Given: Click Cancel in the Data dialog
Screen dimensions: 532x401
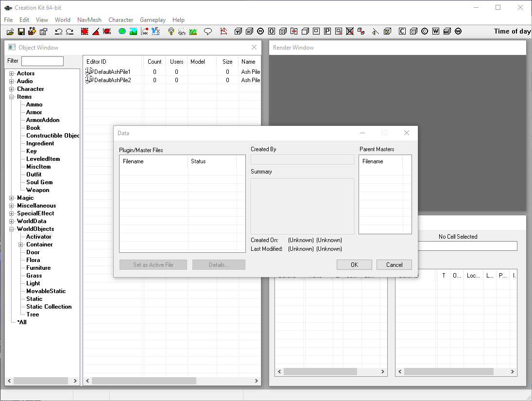Looking at the screenshot, I should pyautogui.click(x=394, y=265).
